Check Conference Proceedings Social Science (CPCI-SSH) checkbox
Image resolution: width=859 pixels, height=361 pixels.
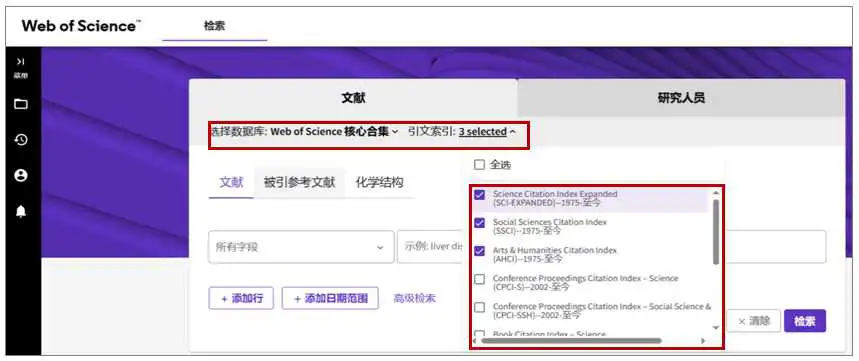coord(479,307)
